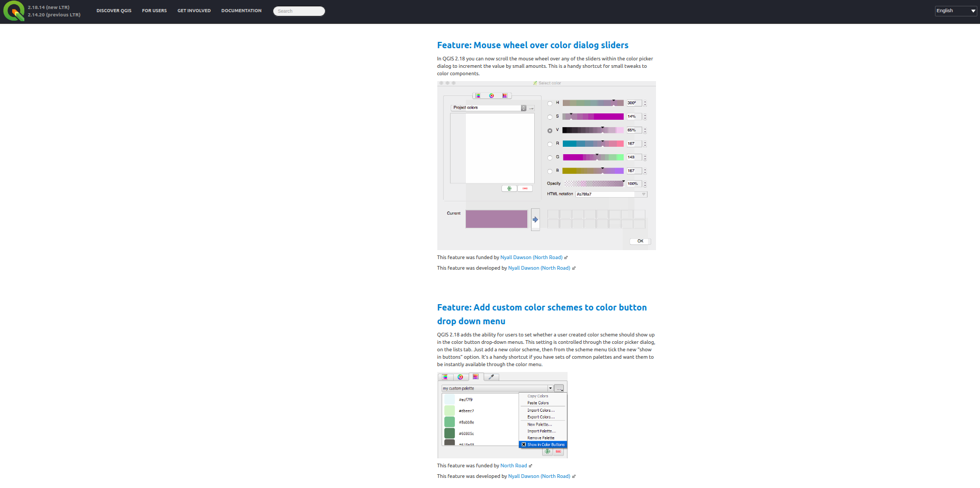Open funded-by Nyall Dawson (North Road) link

(532, 258)
